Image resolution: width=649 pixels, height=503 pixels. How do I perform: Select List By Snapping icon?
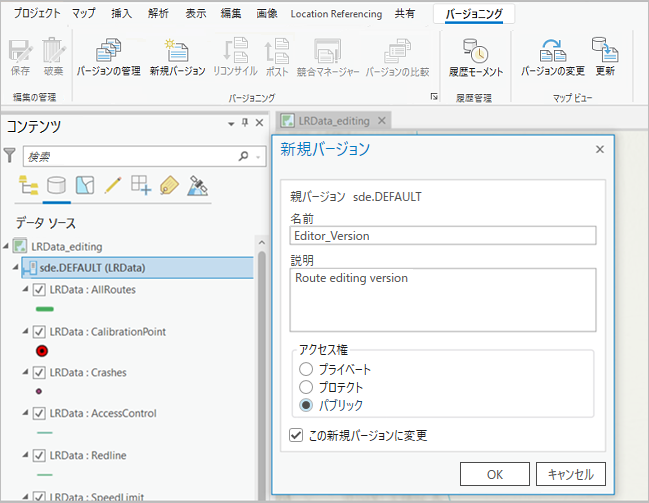[x=141, y=185]
